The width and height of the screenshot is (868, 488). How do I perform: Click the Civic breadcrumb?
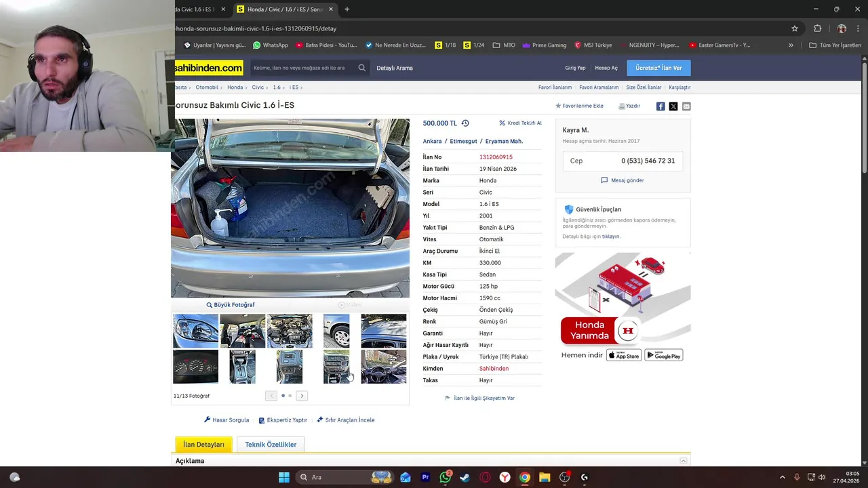point(258,87)
